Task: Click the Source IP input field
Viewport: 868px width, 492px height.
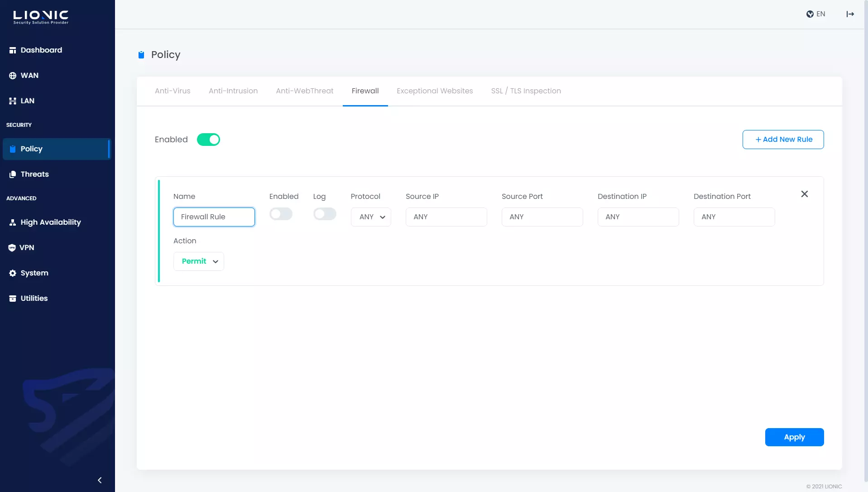Action: (x=446, y=217)
